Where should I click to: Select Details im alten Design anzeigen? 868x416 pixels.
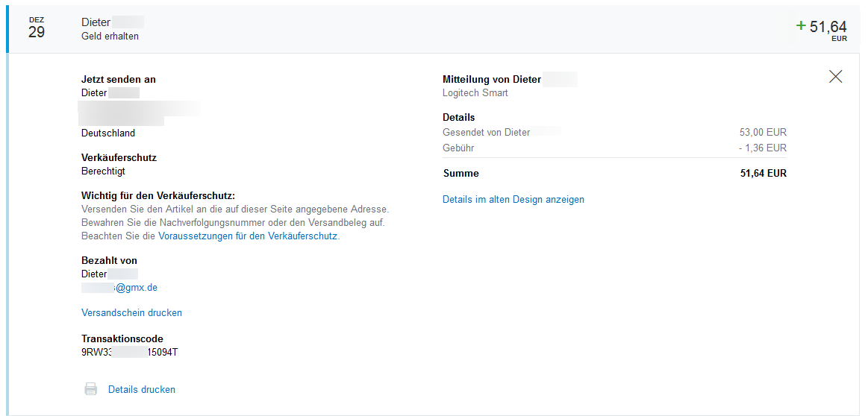[x=513, y=199]
